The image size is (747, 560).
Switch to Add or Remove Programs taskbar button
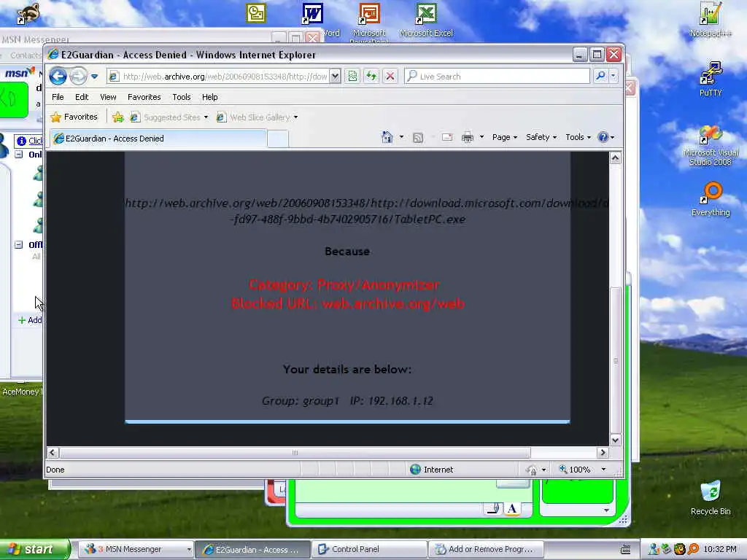[x=485, y=550]
